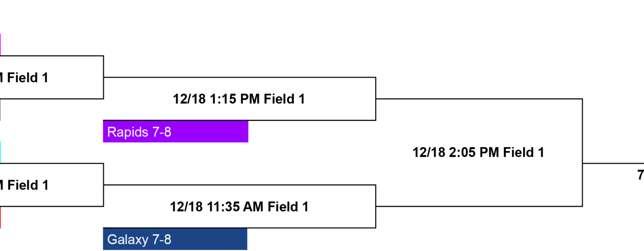Screen dimensions: 644x251
Task: Click the purple Rapids 7-8 team label
Action: pyautogui.click(x=175, y=131)
